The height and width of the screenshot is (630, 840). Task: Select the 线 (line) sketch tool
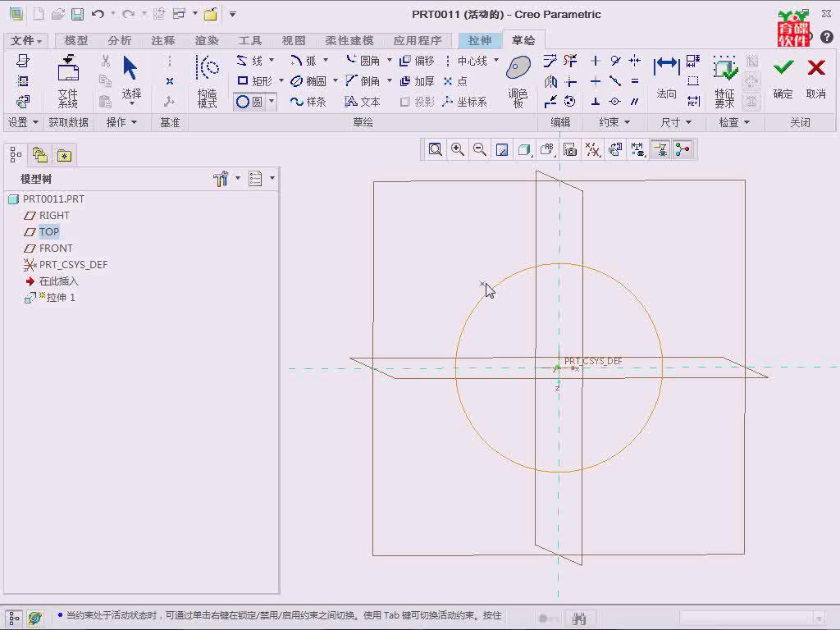pos(250,61)
